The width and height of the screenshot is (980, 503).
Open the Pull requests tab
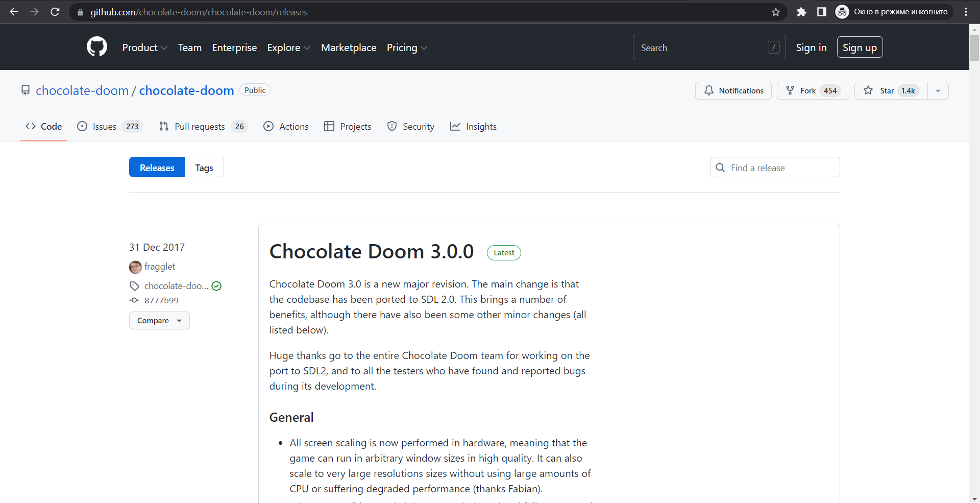[200, 126]
